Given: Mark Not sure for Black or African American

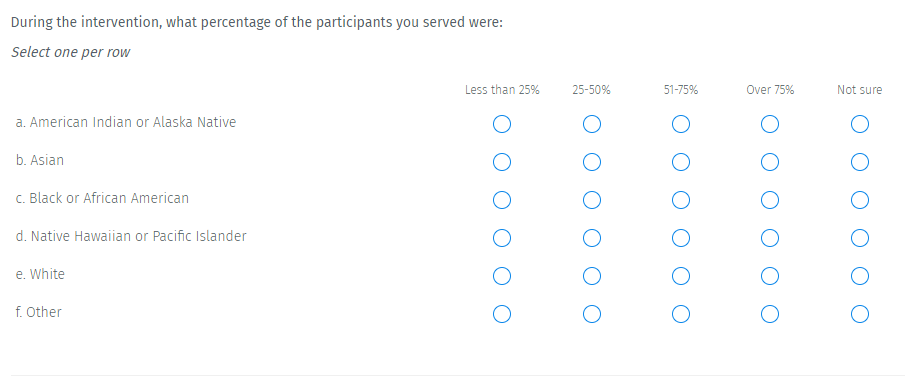Looking at the screenshot, I should click(860, 200).
